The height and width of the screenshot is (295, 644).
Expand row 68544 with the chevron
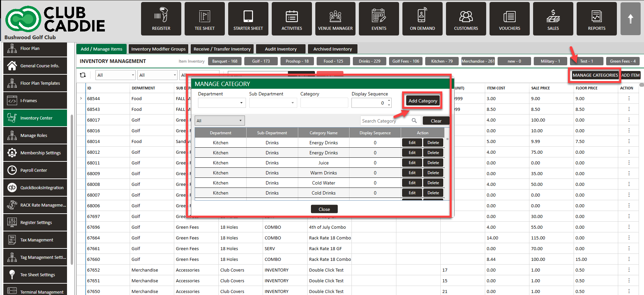[81, 98]
